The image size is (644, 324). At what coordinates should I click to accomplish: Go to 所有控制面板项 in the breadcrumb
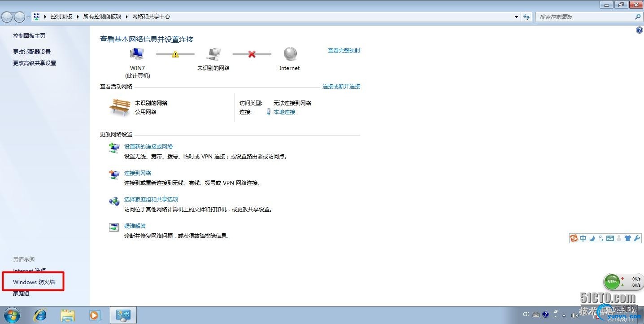(102, 17)
